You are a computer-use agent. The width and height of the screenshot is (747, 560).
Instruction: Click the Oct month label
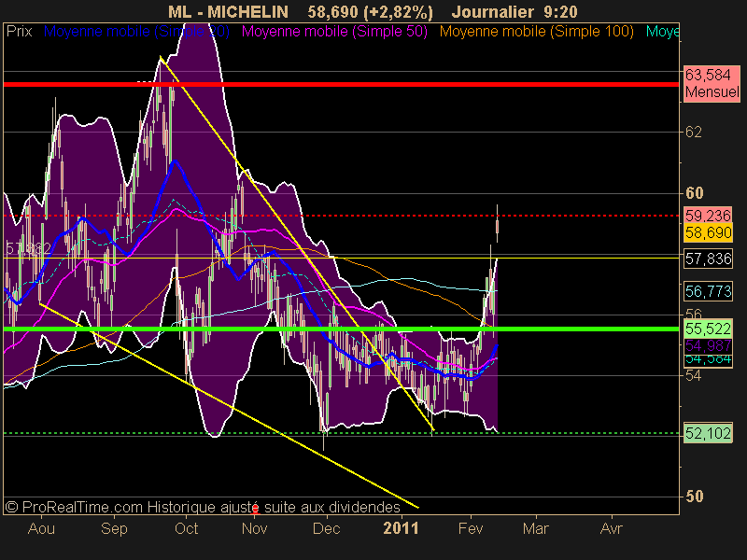pyautogui.click(x=186, y=528)
